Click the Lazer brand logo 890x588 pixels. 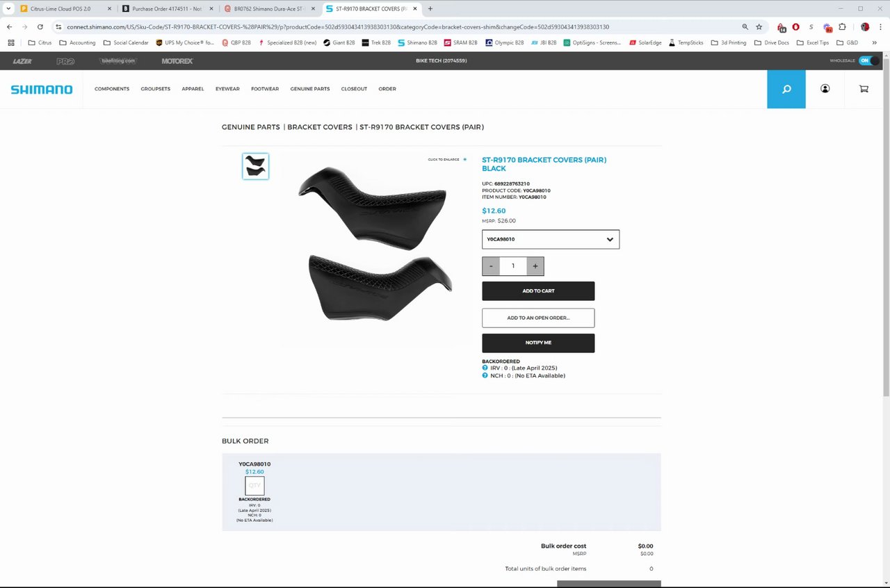click(22, 61)
